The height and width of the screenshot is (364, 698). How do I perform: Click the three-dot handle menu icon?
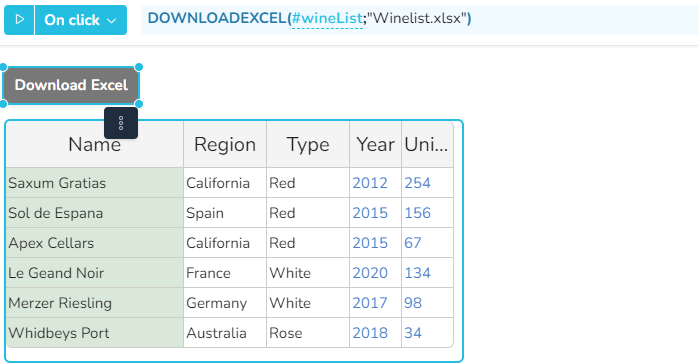[121, 123]
